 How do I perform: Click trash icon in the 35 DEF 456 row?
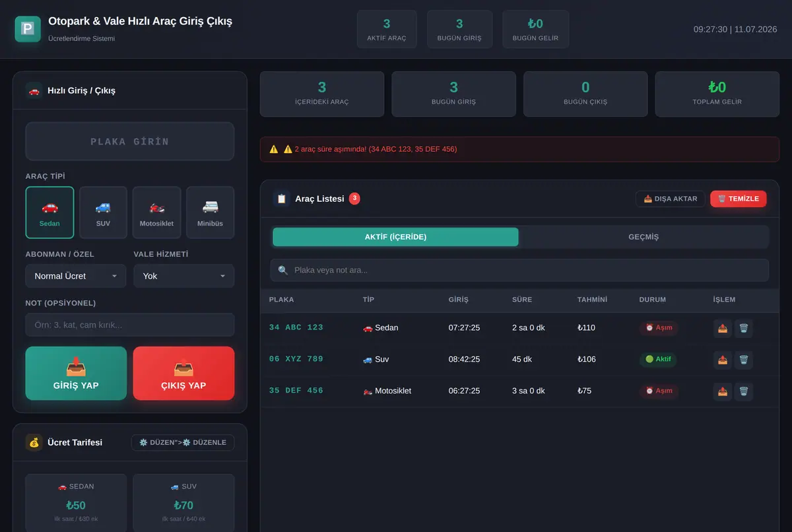(744, 391)
